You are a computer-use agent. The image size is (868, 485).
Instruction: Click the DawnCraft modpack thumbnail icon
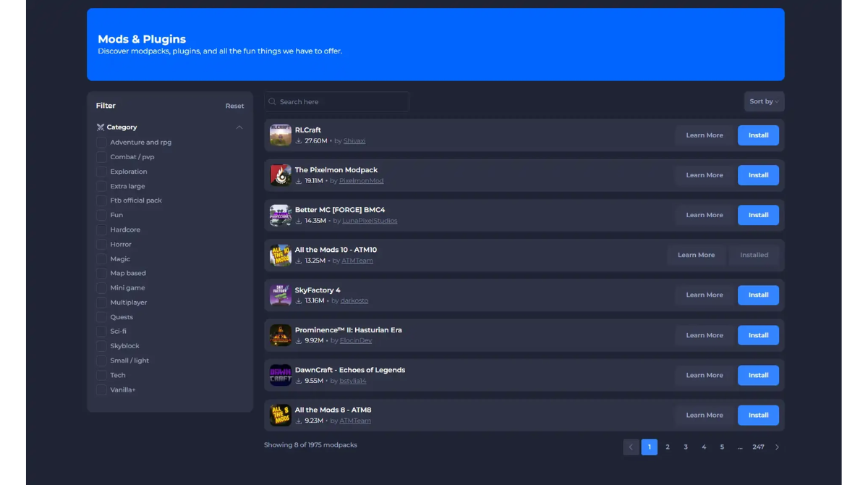(280, 375)
